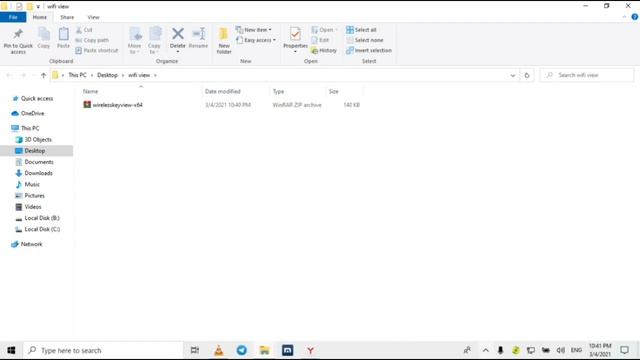This screenshot has height=360, width=640.
Task: Click the Cut scissors command
Action: [x=84, y=30]
